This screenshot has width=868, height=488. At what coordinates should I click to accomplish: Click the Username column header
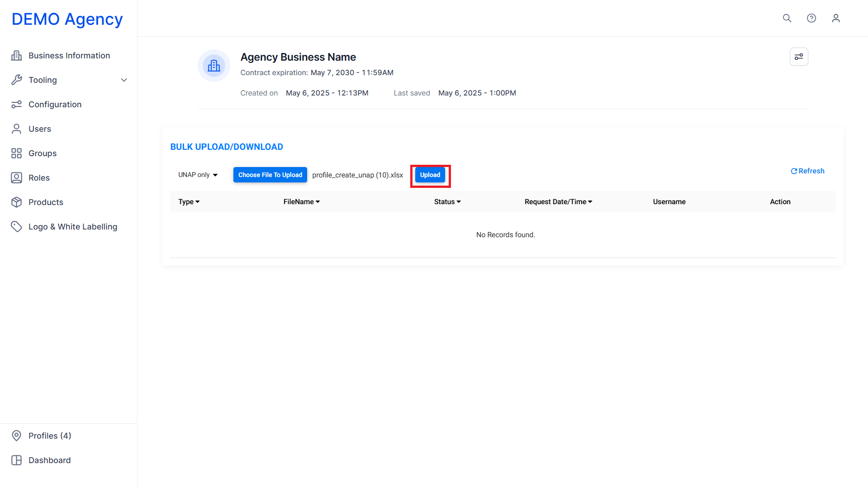(669, 202)
